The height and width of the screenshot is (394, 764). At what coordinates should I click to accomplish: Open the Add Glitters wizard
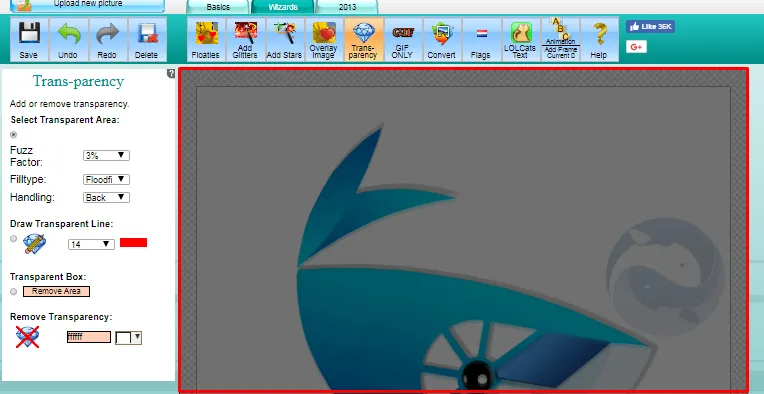tap(246, 39)
